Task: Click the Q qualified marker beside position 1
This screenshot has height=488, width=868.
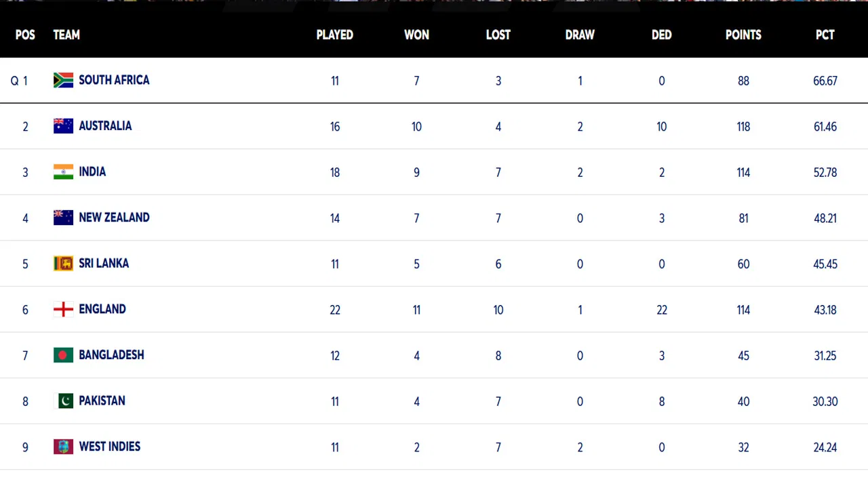Action: click(14, 81)
